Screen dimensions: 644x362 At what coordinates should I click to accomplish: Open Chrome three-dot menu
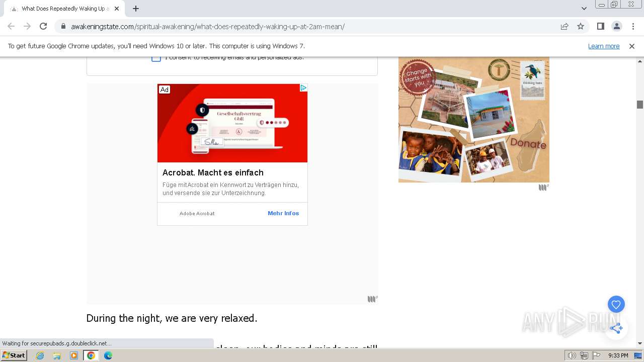click(633, 26)
